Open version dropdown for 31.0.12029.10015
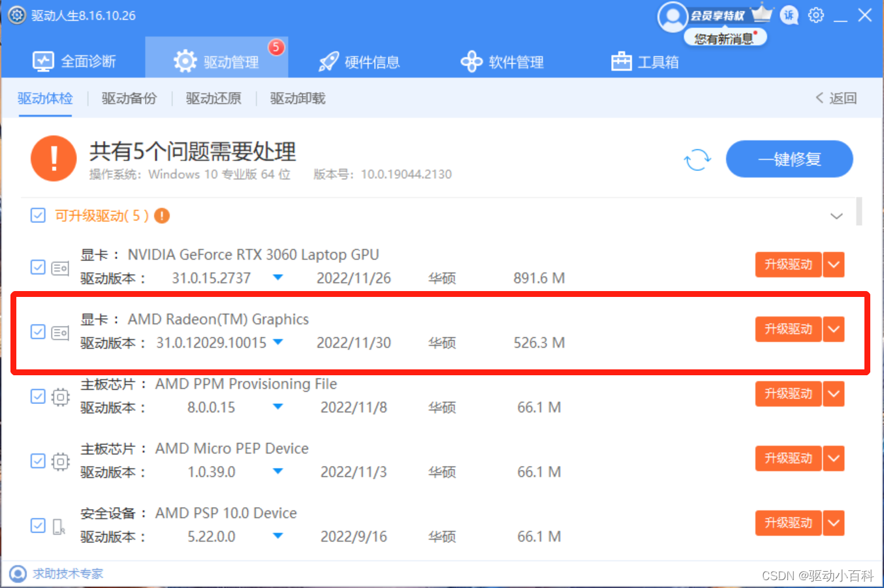Screen dimensions: 884x588 tap(277, 342)
